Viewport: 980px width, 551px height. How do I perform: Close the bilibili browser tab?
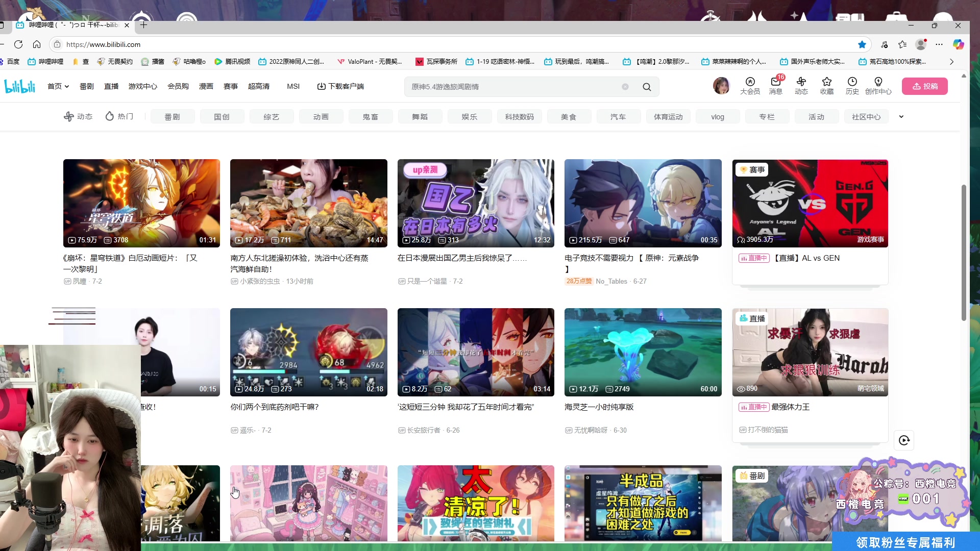[x=127, y=25]
